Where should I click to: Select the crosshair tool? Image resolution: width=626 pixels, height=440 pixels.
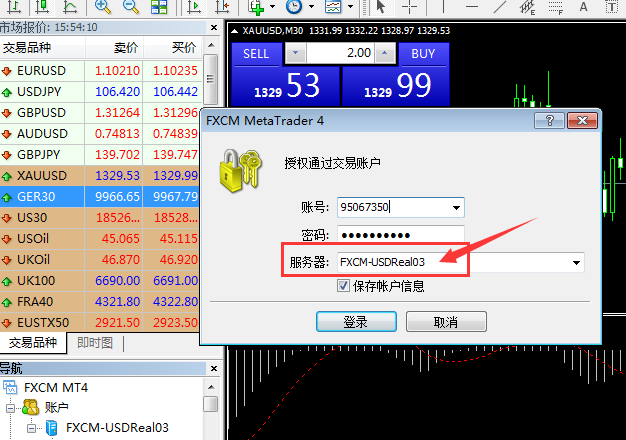[x=409, y=7]
